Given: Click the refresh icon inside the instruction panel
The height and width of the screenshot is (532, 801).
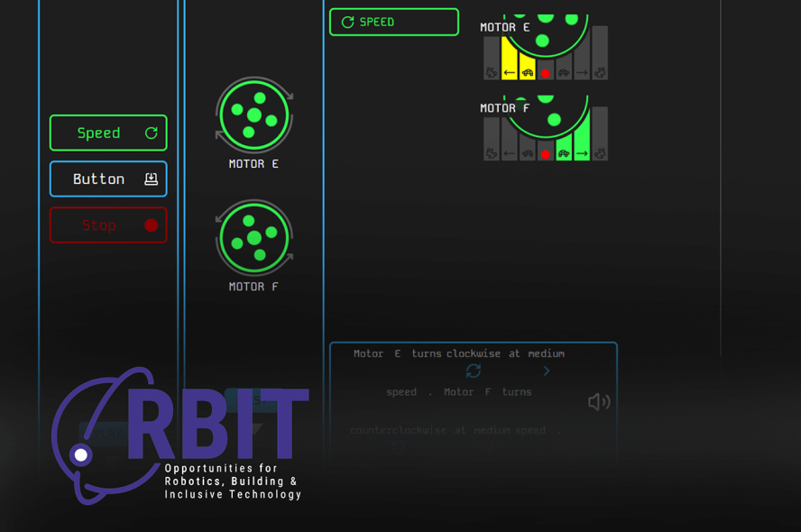Looking at the screenshot, I should [x=474, y=371].
